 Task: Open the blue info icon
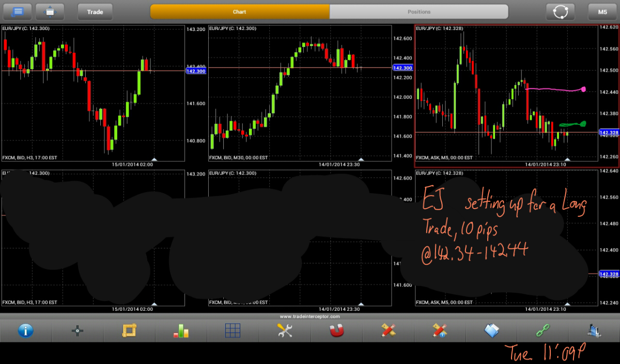click(26, 330)
